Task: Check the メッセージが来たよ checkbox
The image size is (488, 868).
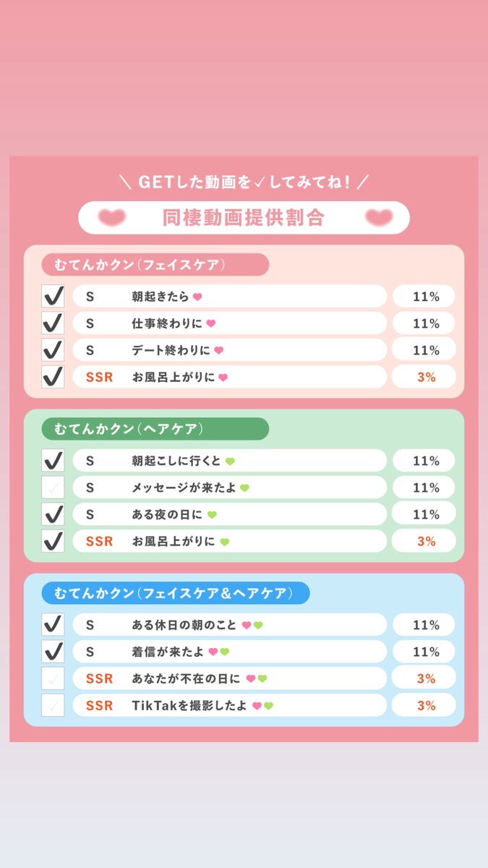Action: click(x=53, y=488)
